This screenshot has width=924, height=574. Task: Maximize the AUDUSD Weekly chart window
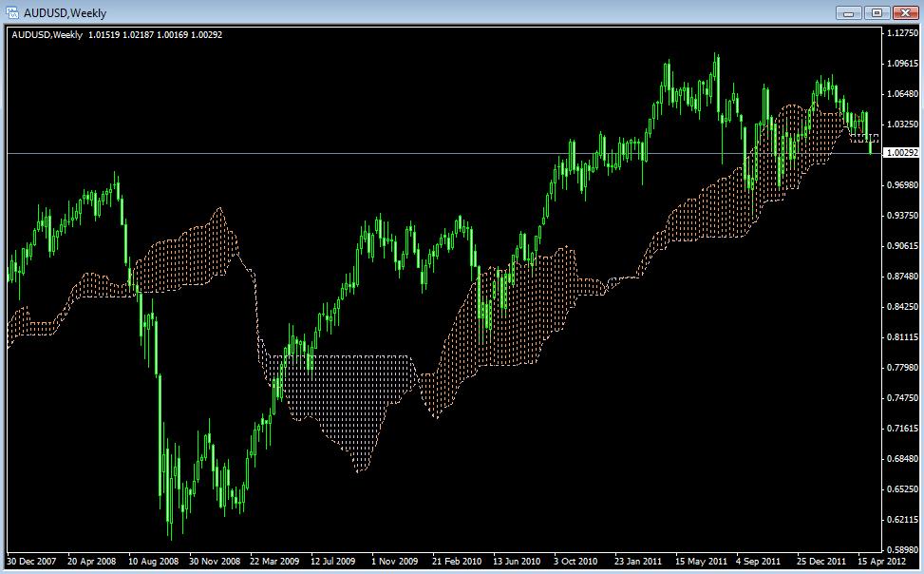click(877, 13)
